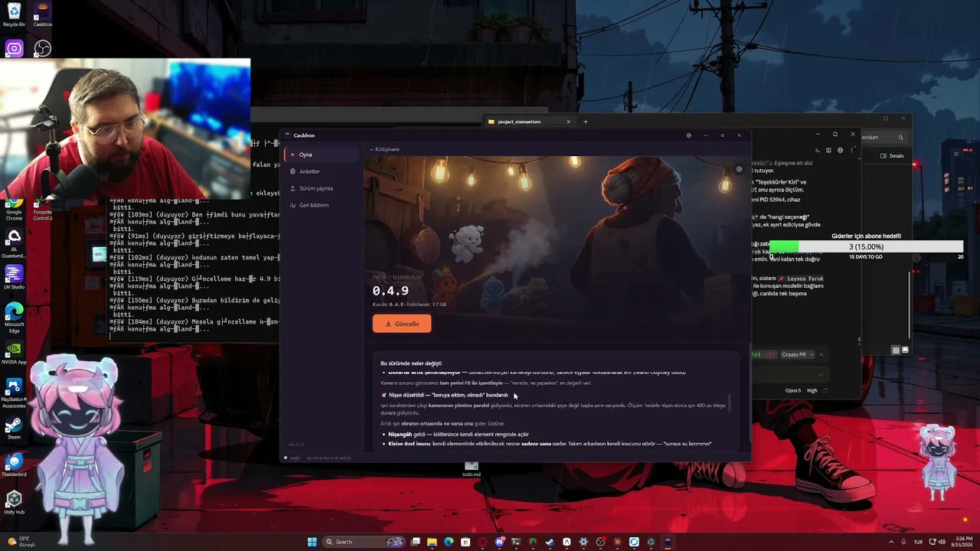Click the orange Güncelle update button

[x=402, y=324]
